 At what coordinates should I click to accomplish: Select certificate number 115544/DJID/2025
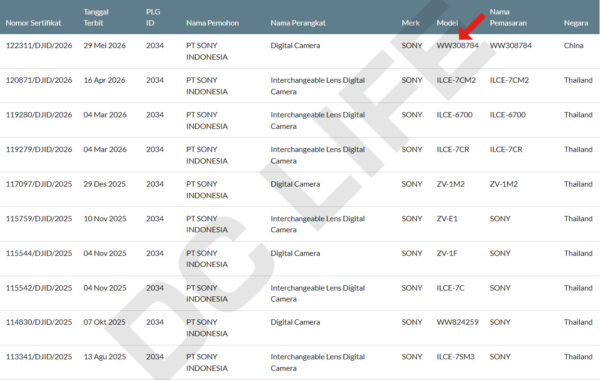[x=39, y=253]
